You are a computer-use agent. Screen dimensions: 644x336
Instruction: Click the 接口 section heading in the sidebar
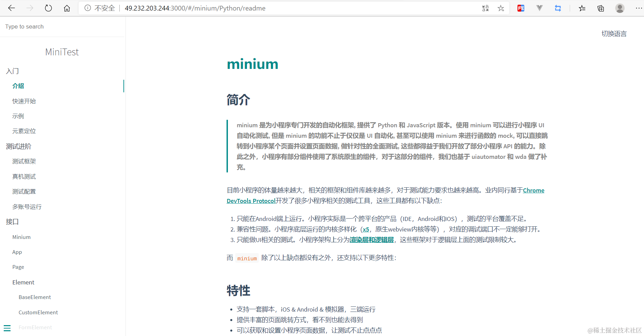(12, 222)
